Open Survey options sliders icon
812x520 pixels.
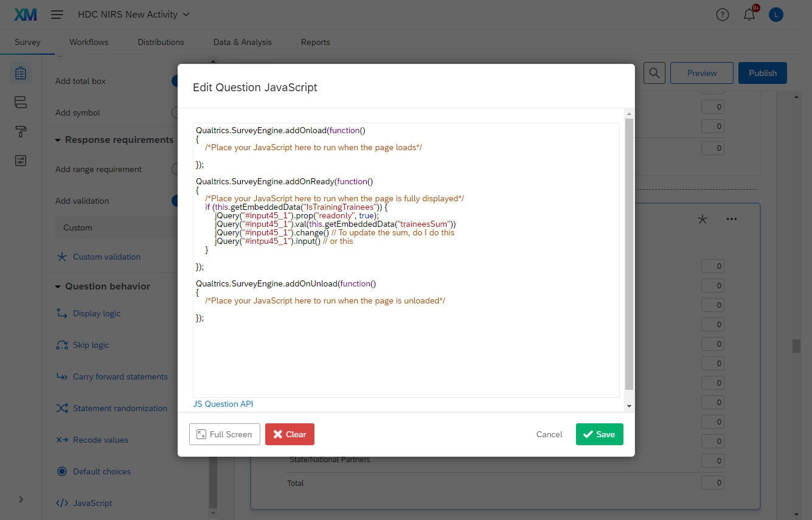(21, 161)
